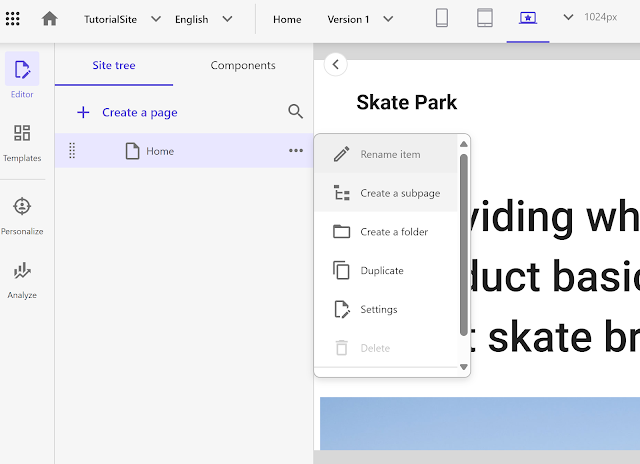The image size is (640, 464).
Task: Click the context menu scroll down arrow
Action: click(464, 367)
